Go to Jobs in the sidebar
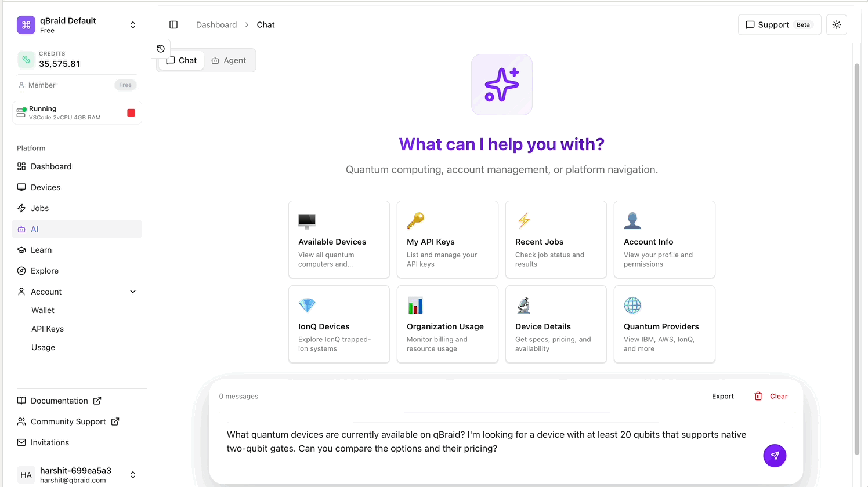The image size is (868, 487). [x=77, y=208]
